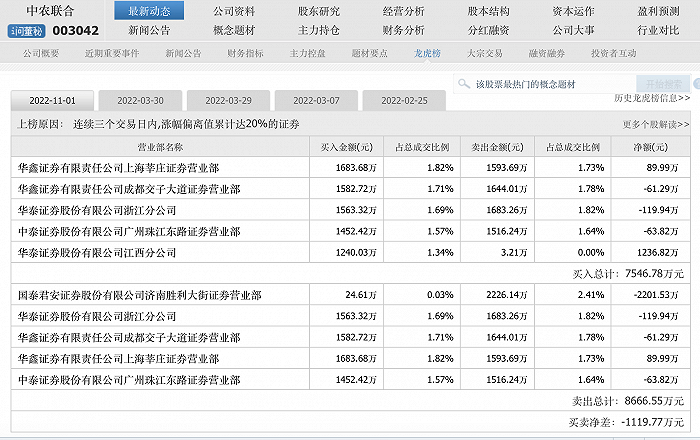Image resolution: width=700 pixels, height=440 pixels.
Task: Open the 概念题材 menu item
Action: [x=234, y=30]
